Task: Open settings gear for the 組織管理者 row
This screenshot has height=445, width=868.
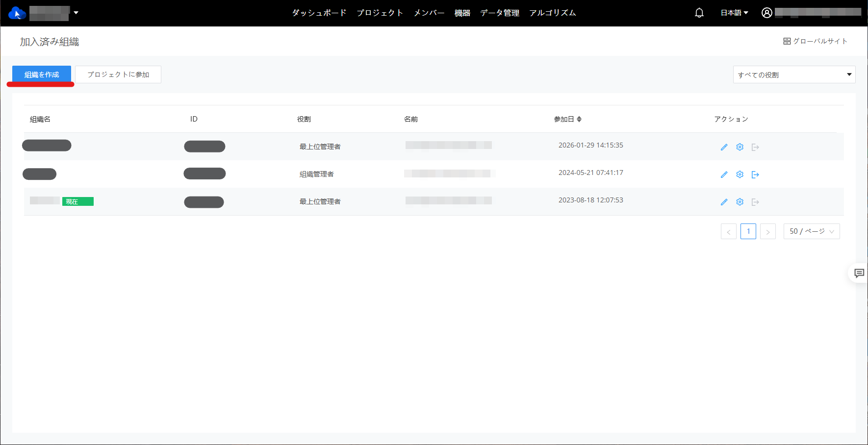Action: tap(740, 174)
